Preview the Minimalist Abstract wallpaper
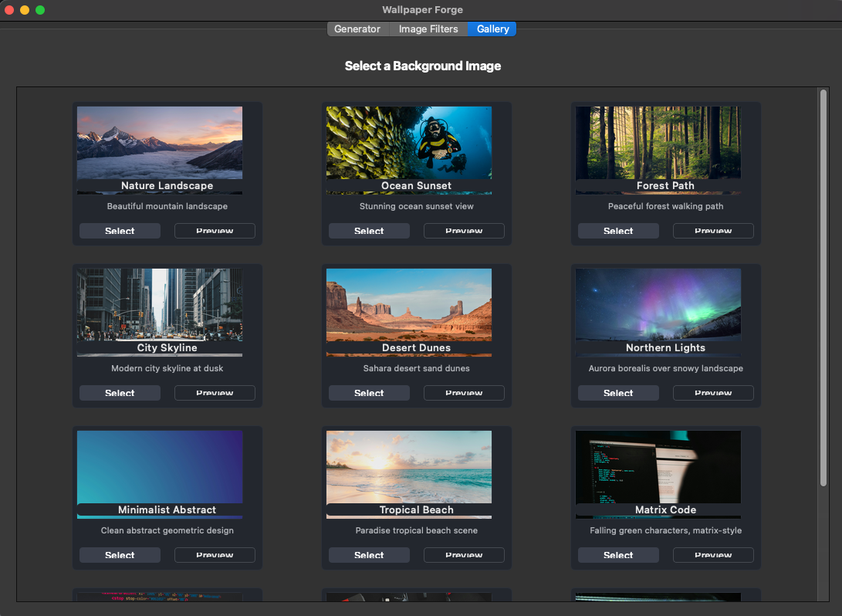The height and width of the screenshot is (616, 842). tap(215, 555)
